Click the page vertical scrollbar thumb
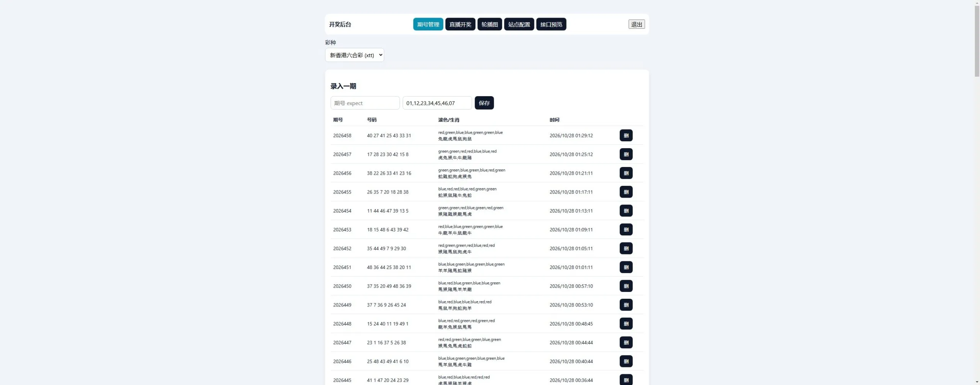 [977, 41]
